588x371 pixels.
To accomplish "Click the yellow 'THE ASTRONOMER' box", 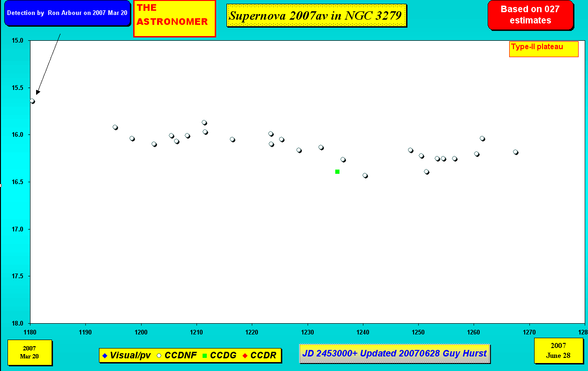I will [174, 18].
